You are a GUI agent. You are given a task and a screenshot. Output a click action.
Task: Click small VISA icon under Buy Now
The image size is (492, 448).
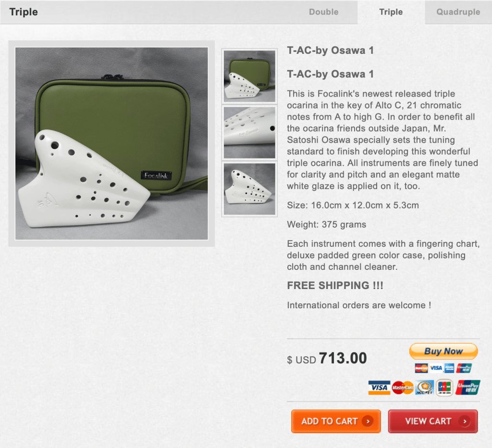coord(436,368)
